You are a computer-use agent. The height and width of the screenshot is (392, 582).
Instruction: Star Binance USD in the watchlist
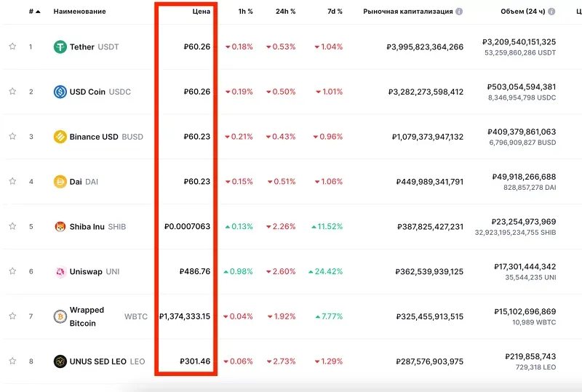click(x=12, y=136)
